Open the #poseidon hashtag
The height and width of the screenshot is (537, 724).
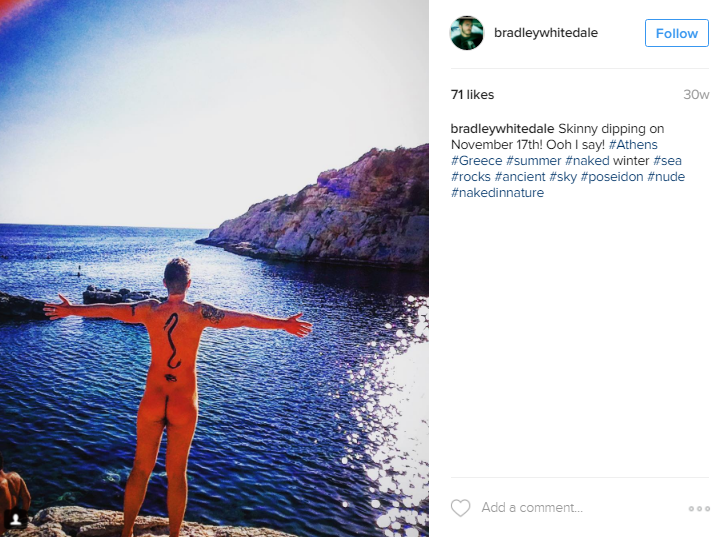(612, 177)
